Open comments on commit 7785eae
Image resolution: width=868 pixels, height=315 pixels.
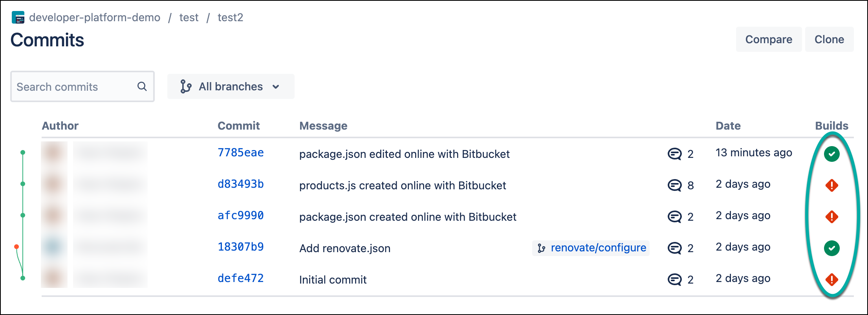coord(674,154)
